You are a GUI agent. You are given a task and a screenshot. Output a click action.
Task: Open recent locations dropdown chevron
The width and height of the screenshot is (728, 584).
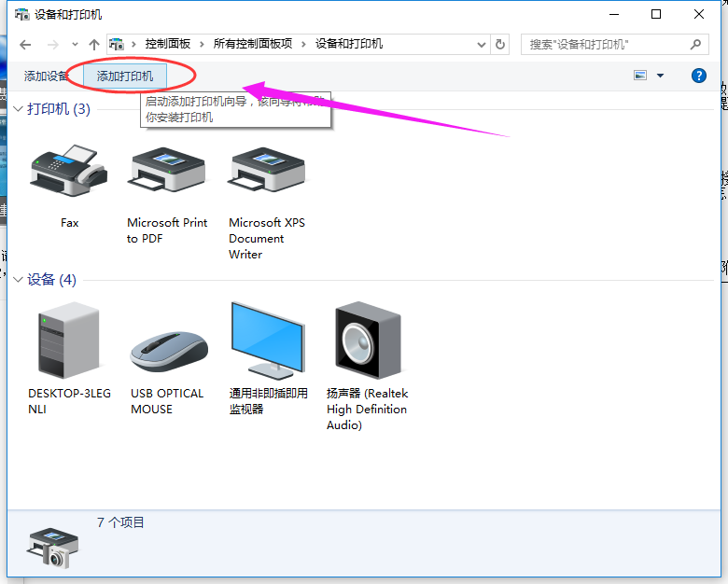[75, 45]
